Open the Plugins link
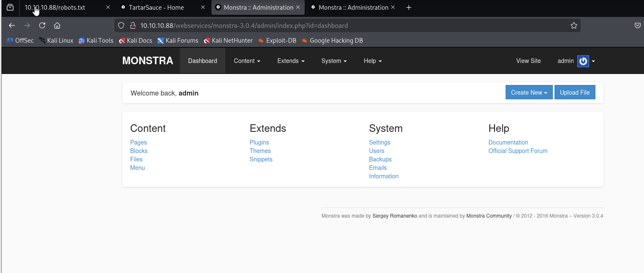This screenshot has width=644, height=273. point(259,142)
